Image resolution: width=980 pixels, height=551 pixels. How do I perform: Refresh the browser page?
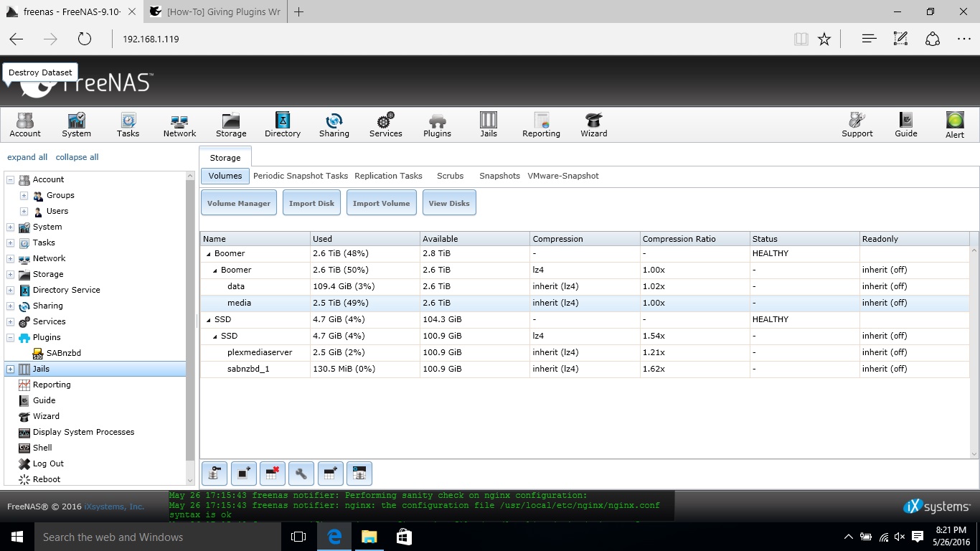[85, 39]
